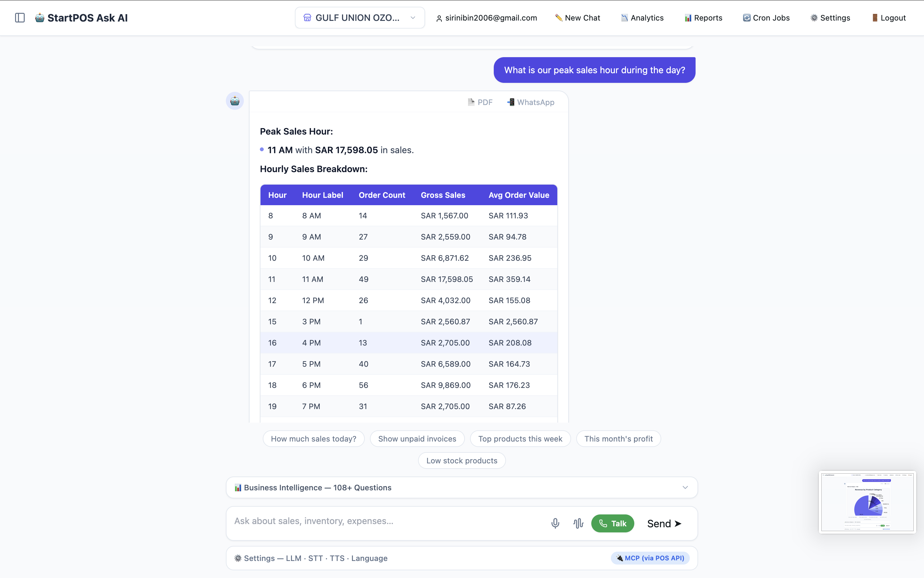
Task: Open sirinibin2006@gmail.com account link
Action: click(486, 18)
